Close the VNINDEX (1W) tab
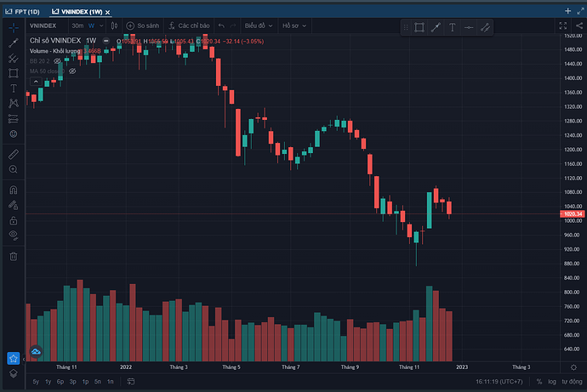This screenshot has height=392, width=587. [108, 11]
